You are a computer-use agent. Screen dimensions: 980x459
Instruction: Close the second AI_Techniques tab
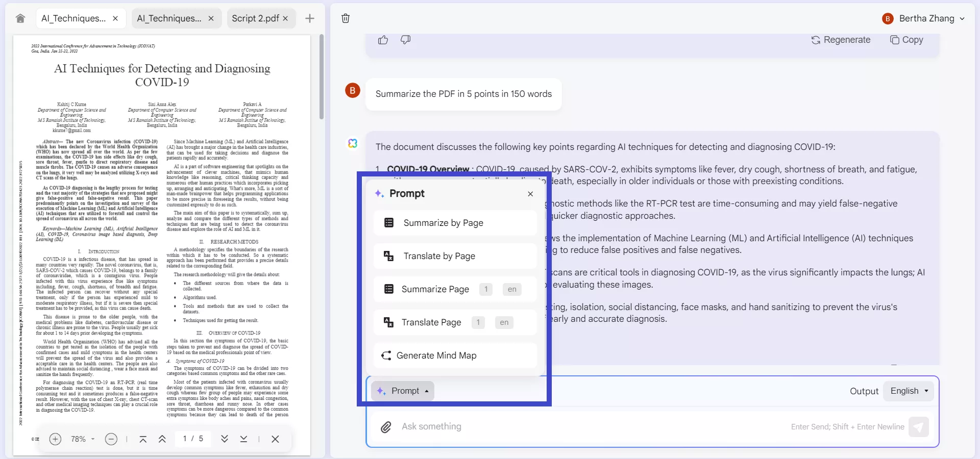[211, 18]
